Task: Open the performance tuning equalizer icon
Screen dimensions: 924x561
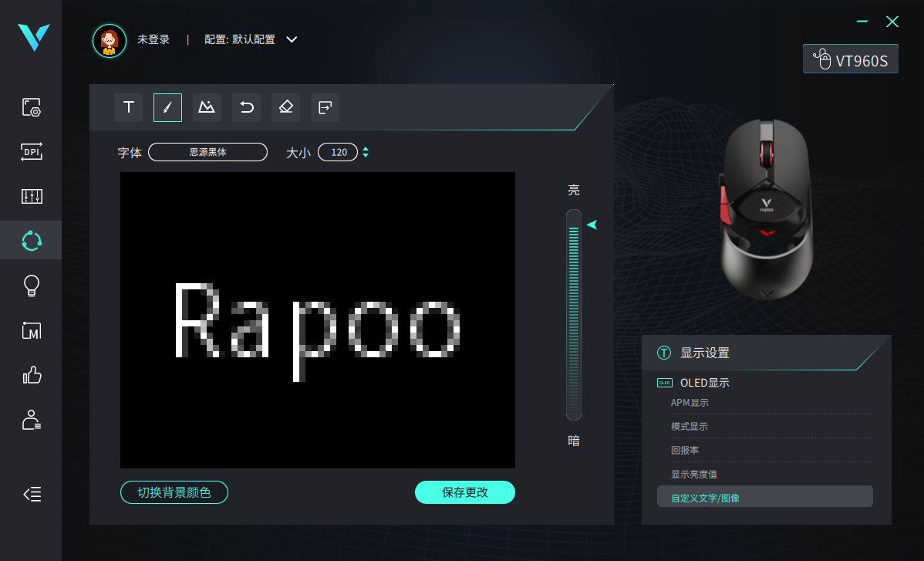Action: point(31,196)
